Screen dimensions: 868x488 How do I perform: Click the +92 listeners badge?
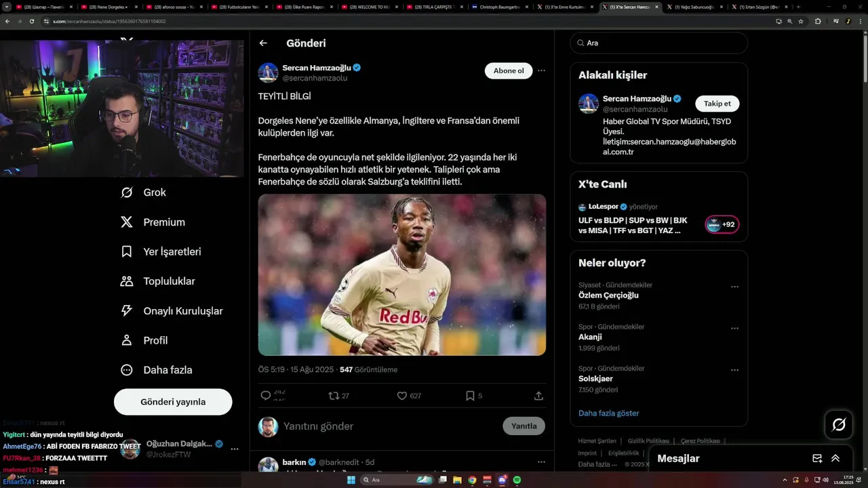(722, 224)
